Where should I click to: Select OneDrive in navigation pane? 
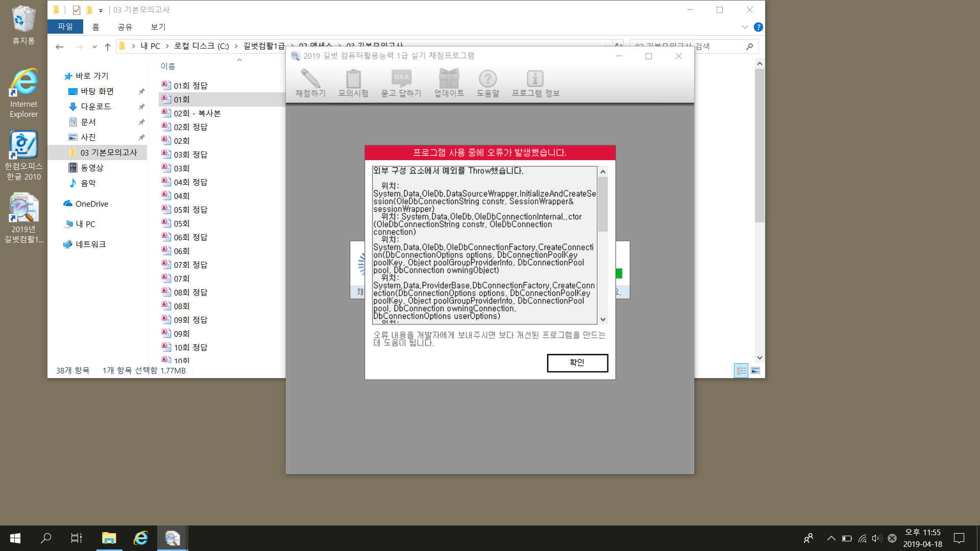point(91,204)
